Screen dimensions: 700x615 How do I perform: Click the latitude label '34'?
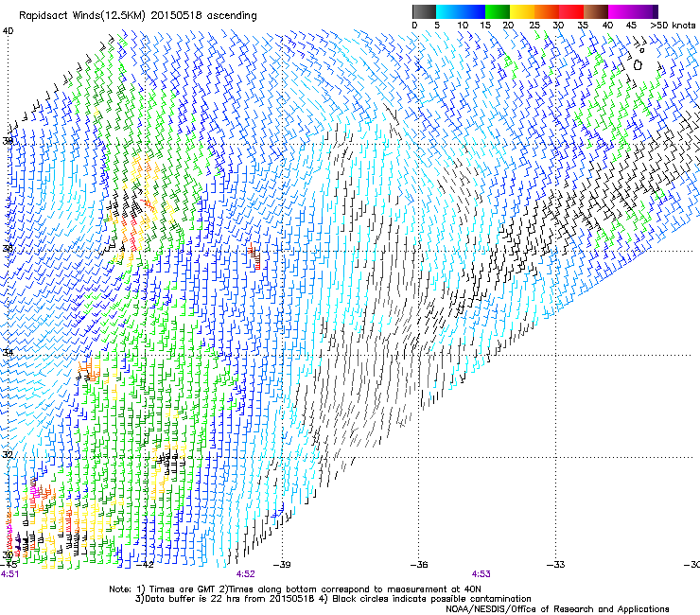pyautogui.click(x=8, y=352)
